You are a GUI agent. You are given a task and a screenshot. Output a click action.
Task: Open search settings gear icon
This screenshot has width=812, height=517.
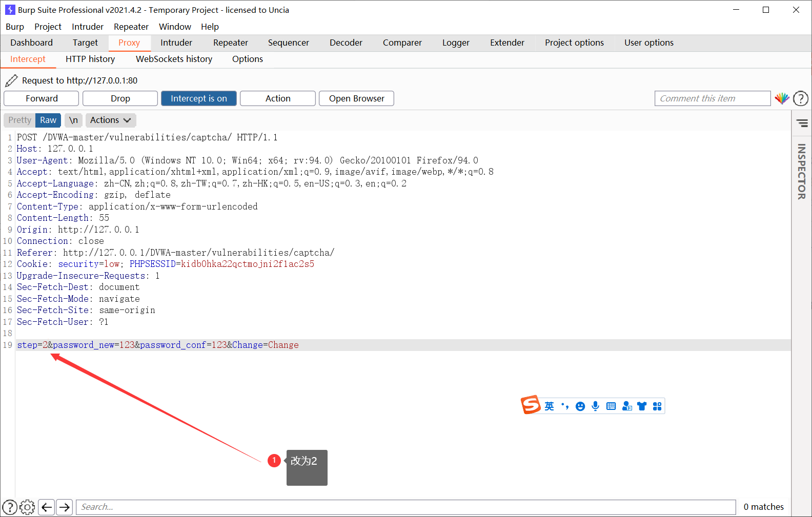click(x=27, y=507)
